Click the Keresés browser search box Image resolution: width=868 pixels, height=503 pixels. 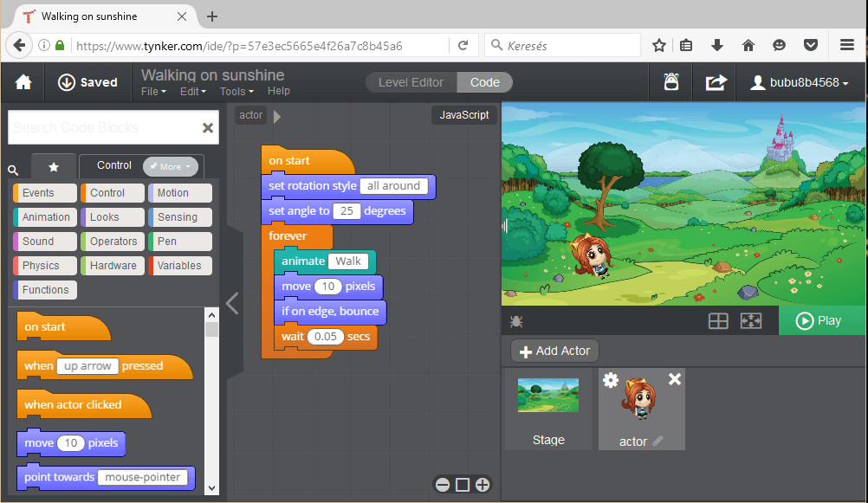coord(562,45)
